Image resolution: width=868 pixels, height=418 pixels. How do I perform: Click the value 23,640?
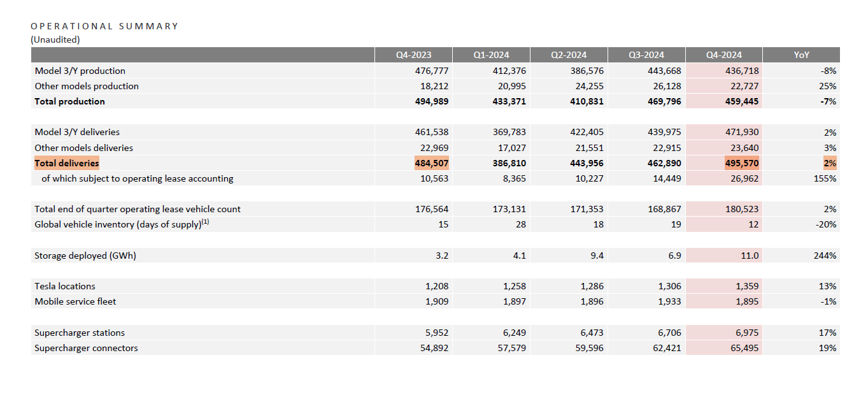pos(745,148)
